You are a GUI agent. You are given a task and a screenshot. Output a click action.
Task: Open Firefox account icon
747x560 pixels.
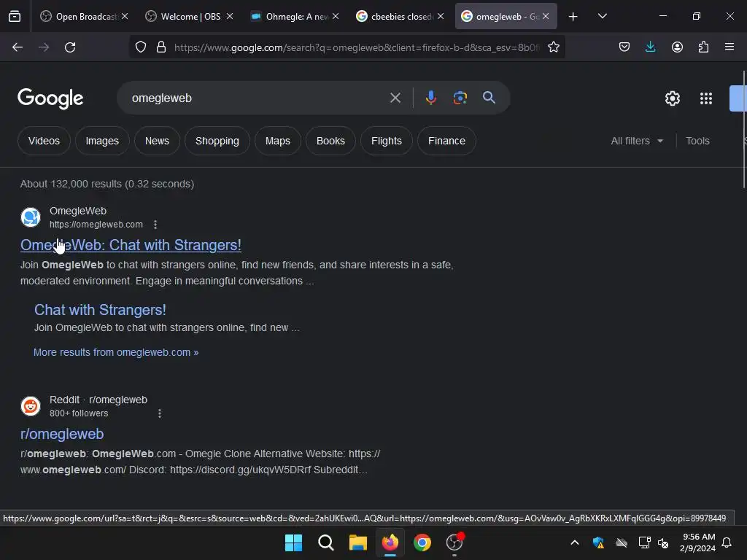point(677,47)
